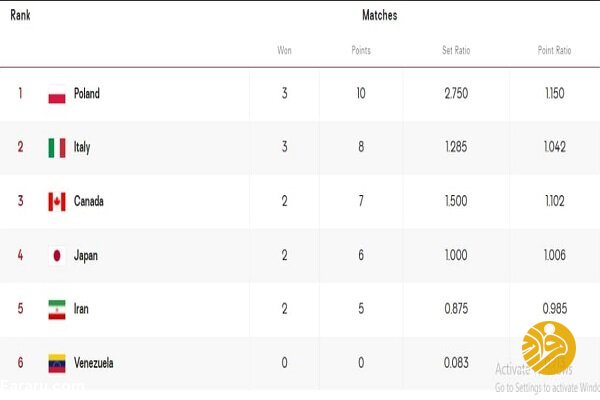Click the Venezuela flag icon
The height and width of the screenshot is (400, 600).
[57, 363]
